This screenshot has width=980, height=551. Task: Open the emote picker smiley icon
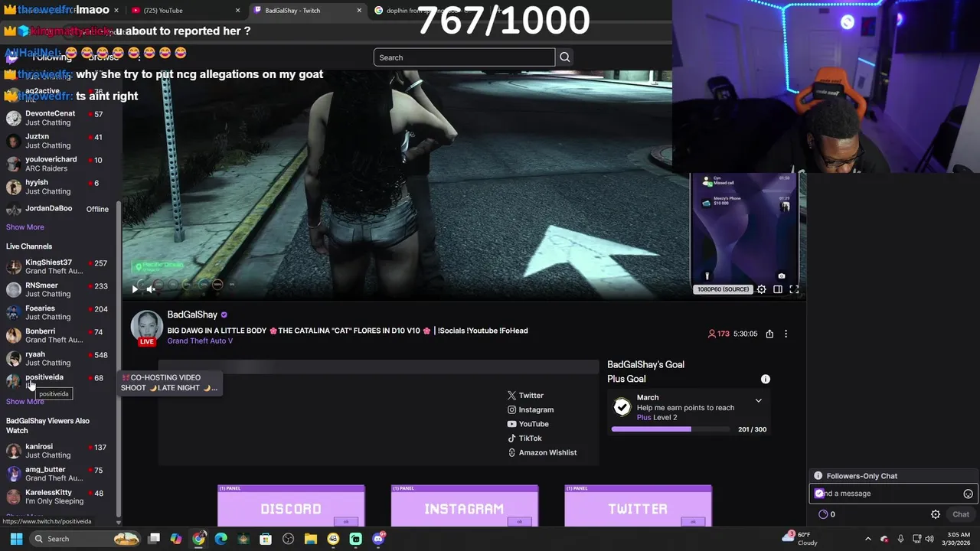[x=968, y=494]
